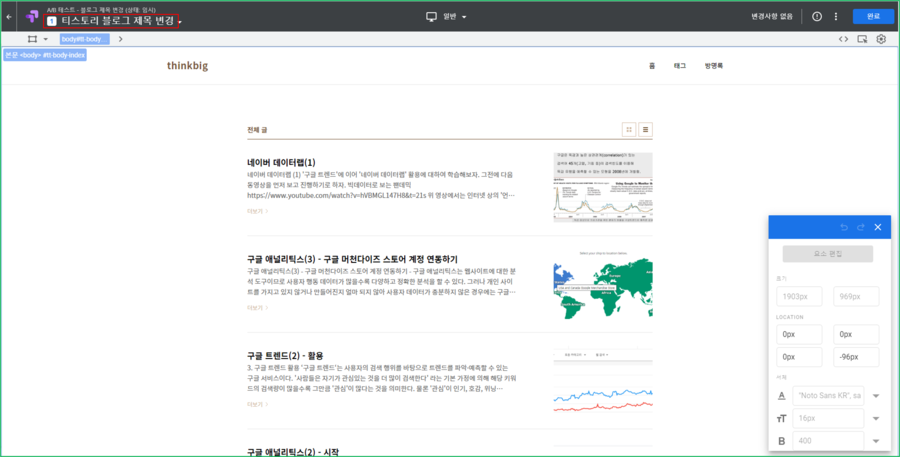Click the undo arrow in editor panel
This screenshot has height=457, width=900.
844,227
